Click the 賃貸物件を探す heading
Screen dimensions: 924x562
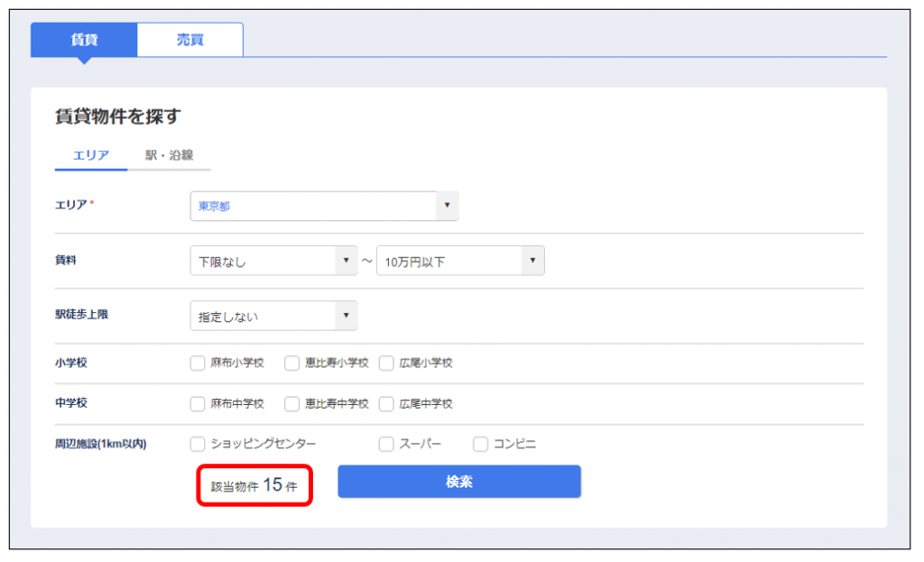click(x=118, y=116)
